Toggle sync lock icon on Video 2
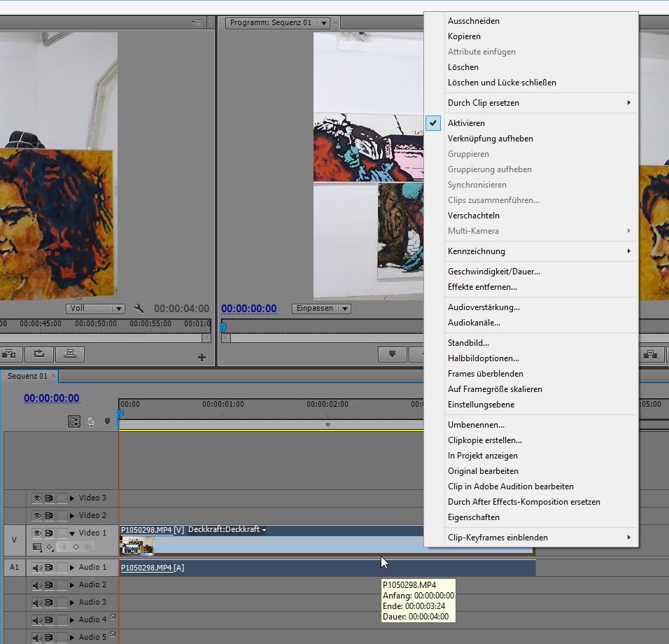Viewport: 669px width, 644px height. pyautogui.click(x=49, y=515)
